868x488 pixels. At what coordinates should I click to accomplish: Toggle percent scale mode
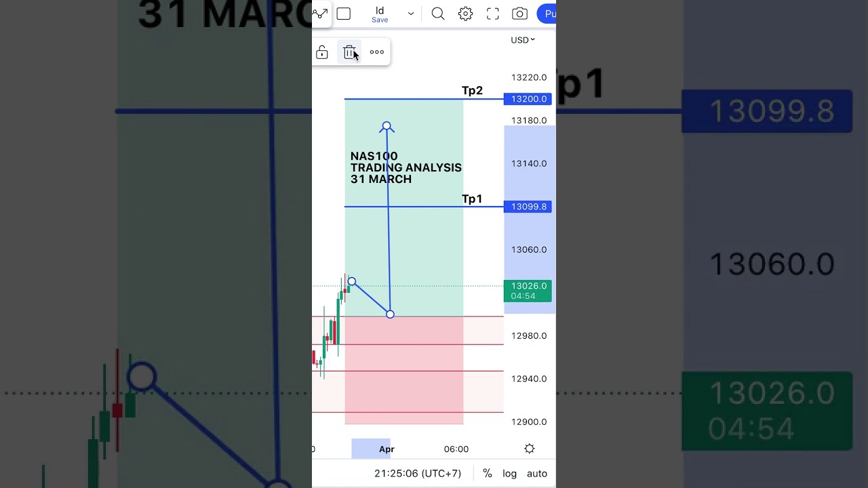tap(488, 474)
